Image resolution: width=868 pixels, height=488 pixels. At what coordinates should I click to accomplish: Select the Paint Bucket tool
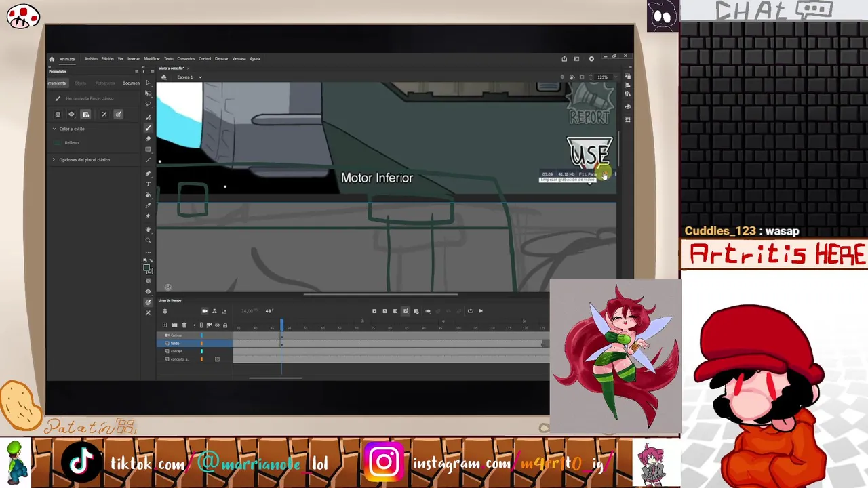point(149,195)
